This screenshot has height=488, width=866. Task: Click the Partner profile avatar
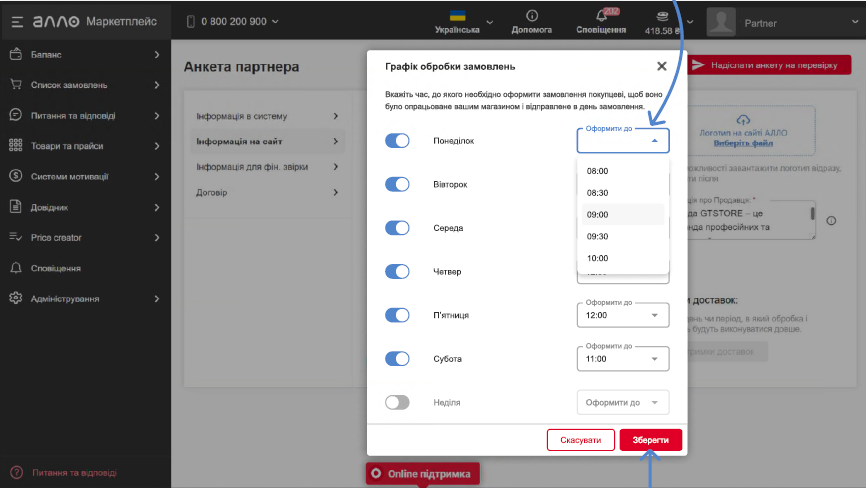pos(721,21)
